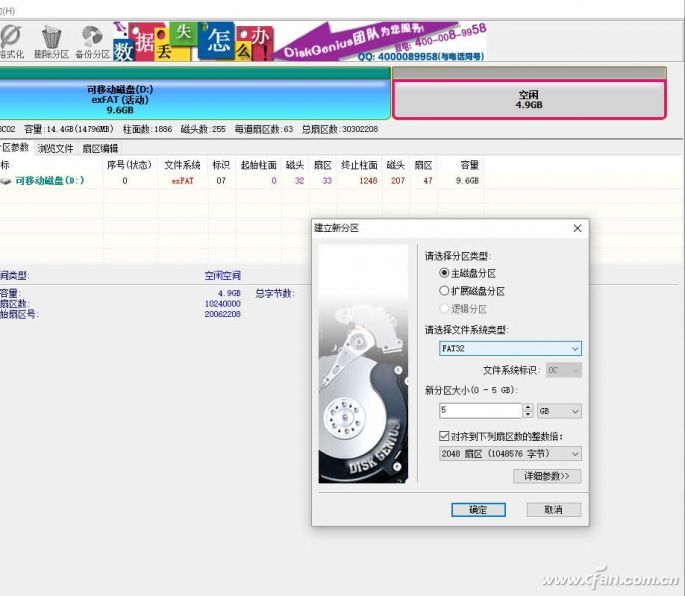Switch to the 浏览文件 tab
This screenshot has width=685, height=596.
tap(56, 148)
